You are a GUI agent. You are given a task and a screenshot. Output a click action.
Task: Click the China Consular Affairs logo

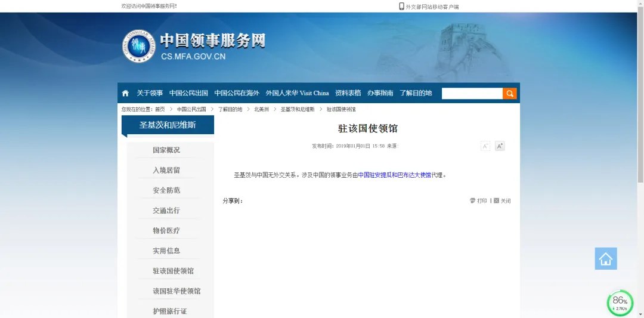pos(137,47)
